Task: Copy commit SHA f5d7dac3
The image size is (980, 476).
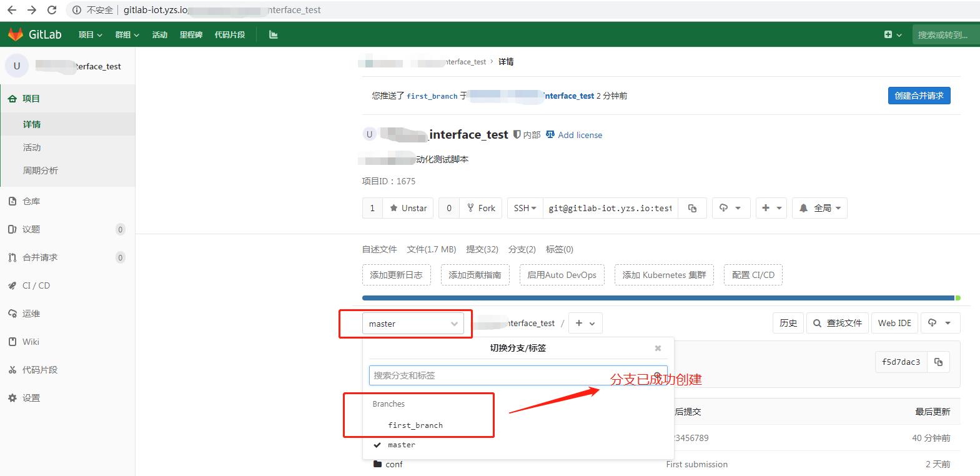Action: [x=938, y=362]
